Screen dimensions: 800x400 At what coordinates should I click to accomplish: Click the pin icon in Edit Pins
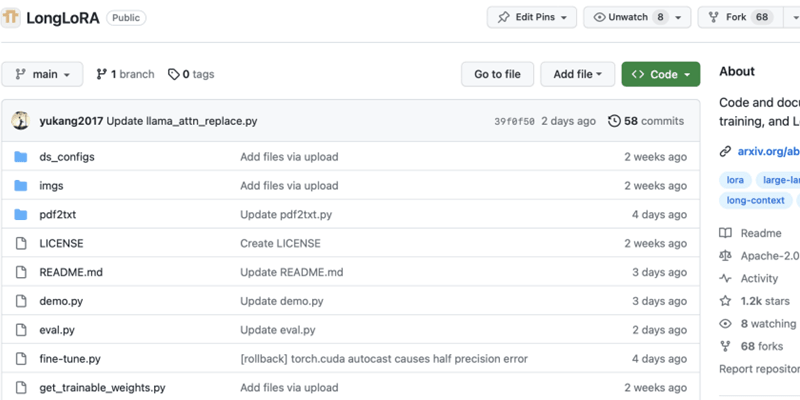click(504, 17)
